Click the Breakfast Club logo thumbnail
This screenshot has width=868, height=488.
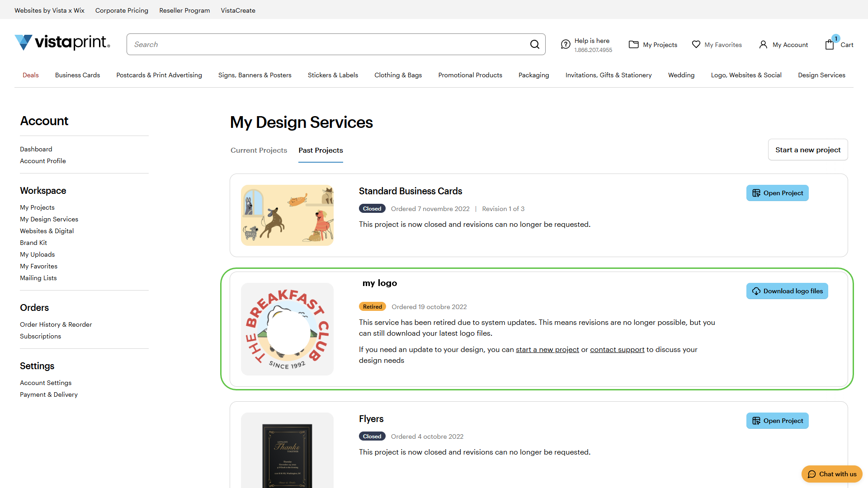coord(287,329)
